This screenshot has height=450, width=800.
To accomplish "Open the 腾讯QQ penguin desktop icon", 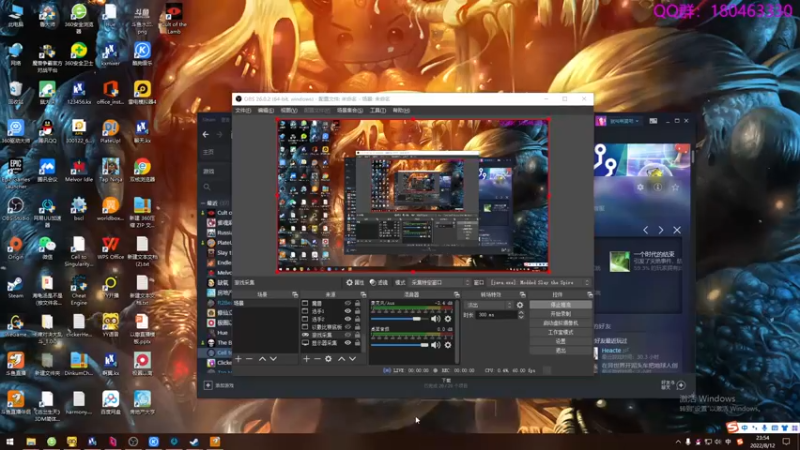I will [x=47, y=132].
